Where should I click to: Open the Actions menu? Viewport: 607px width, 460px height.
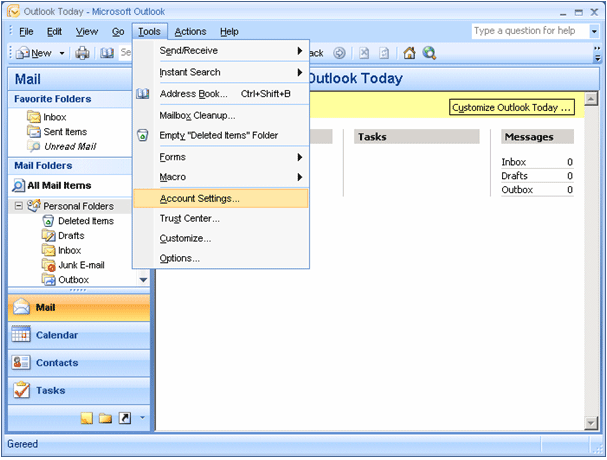tap(190, 31)
